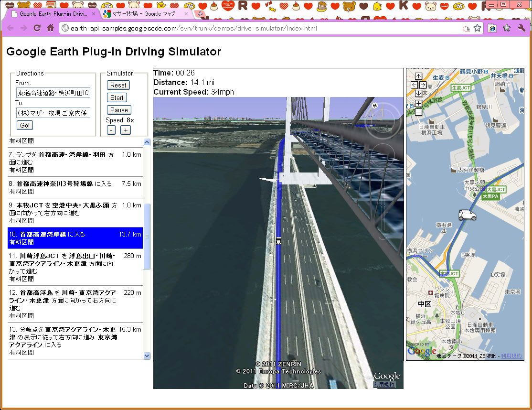Image resolution: width=532 pixels, height=410 pixels.
Task: Increase simulator speed with plus button
Action: [126, 130]
